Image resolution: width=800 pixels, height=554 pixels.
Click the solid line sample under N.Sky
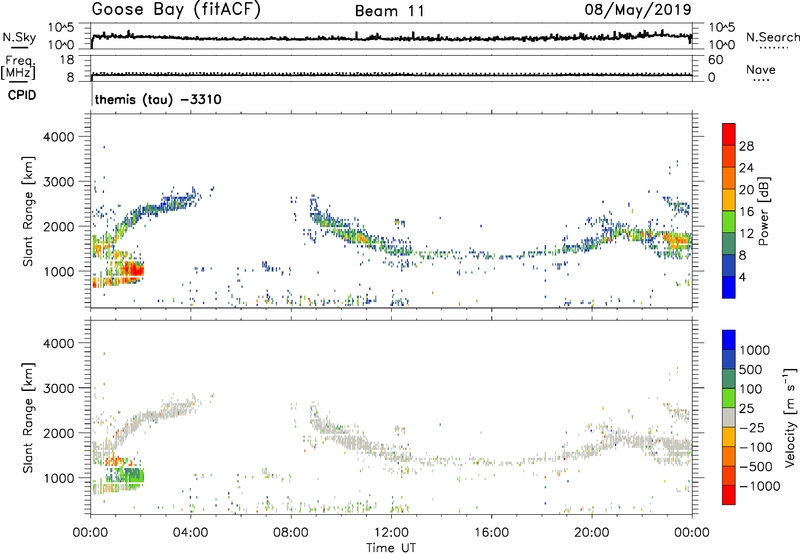19,48
